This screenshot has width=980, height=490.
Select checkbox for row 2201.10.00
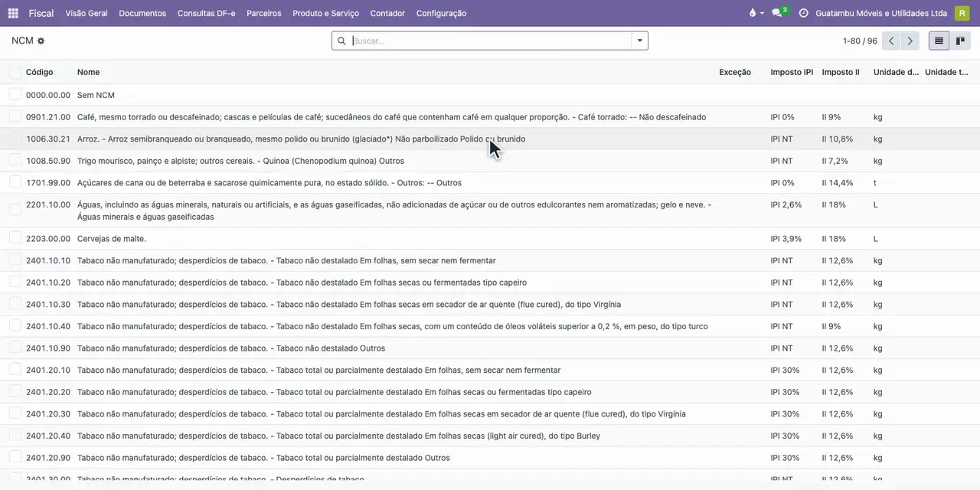pyautogui.click(x=15, y=210)
